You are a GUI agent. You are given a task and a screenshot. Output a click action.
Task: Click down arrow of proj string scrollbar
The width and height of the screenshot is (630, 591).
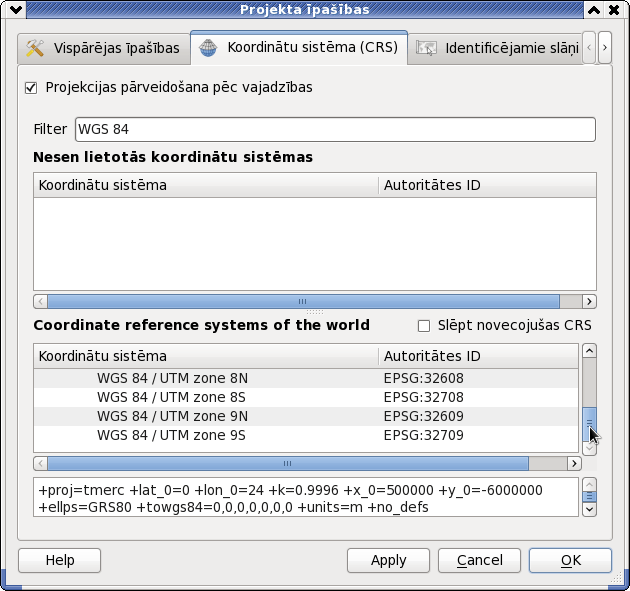589,509
